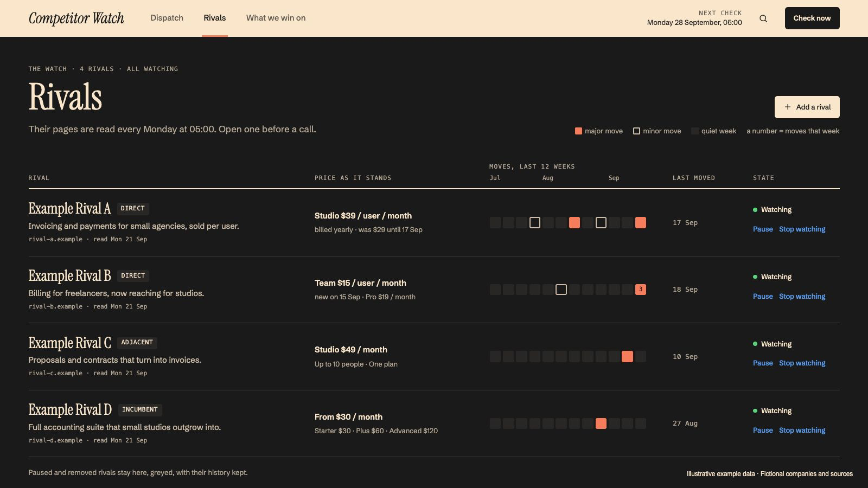This screenshot has height=488, width=868.
Task: Open the Example Rival C heading
Action: pos(69,343)
